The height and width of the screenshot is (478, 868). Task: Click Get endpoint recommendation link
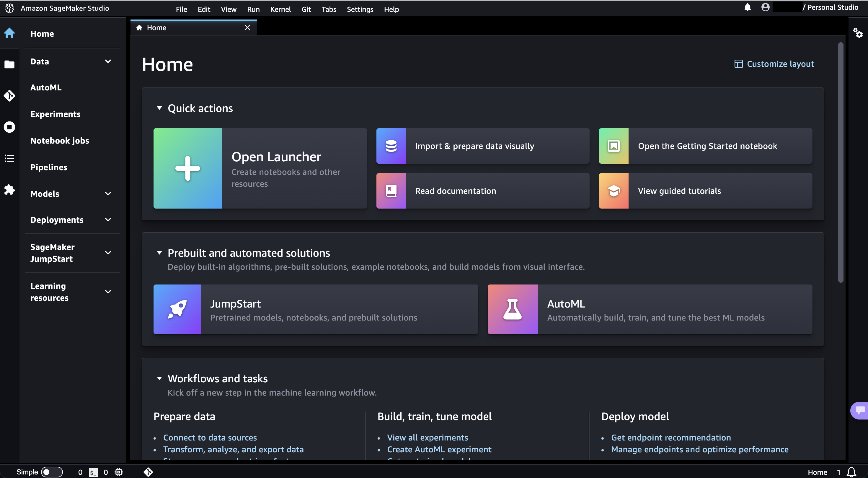click(671, 438)
